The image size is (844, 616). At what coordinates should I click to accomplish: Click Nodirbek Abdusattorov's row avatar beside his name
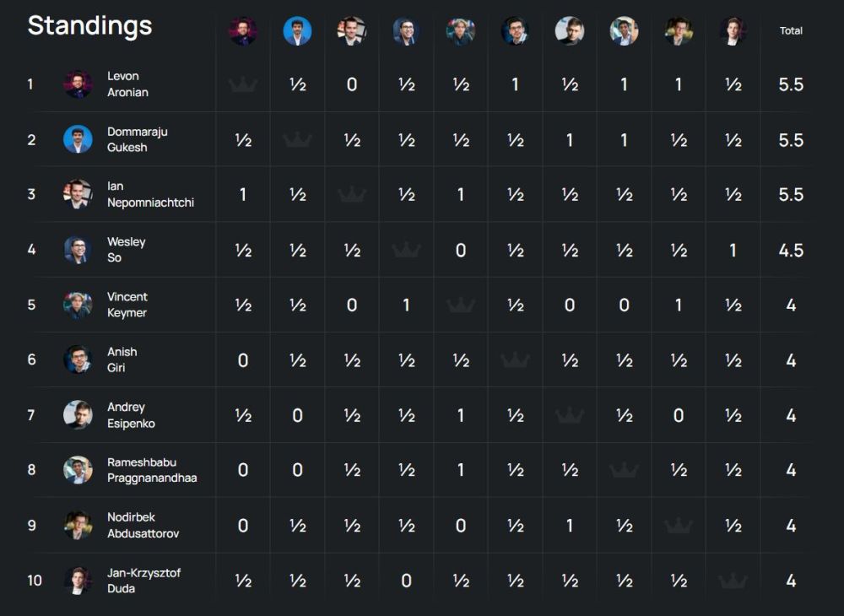click(x=78, y=525)
